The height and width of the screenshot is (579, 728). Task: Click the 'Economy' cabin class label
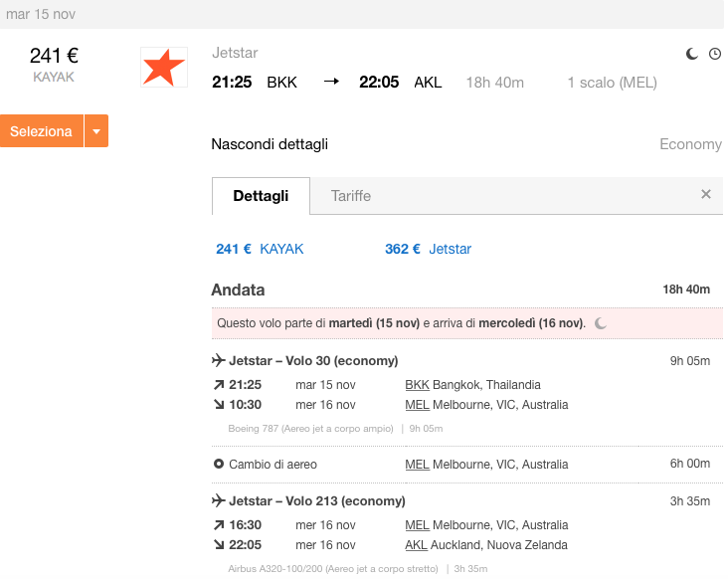click(x=690, y=144)
